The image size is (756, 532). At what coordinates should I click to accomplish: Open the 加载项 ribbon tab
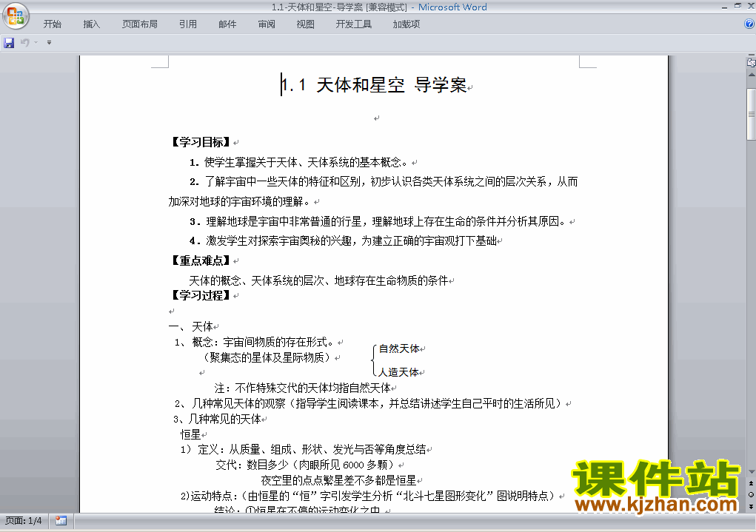(x=407, y=24)
